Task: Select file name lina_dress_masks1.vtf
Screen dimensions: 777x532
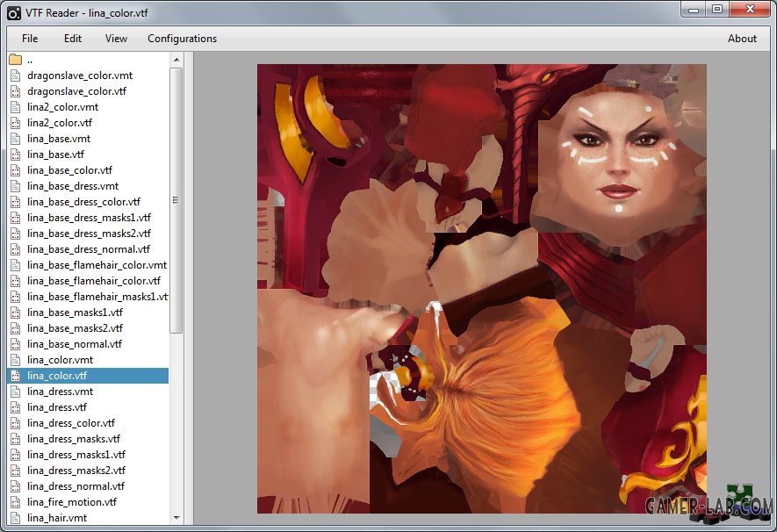Action: click(76, 455)
